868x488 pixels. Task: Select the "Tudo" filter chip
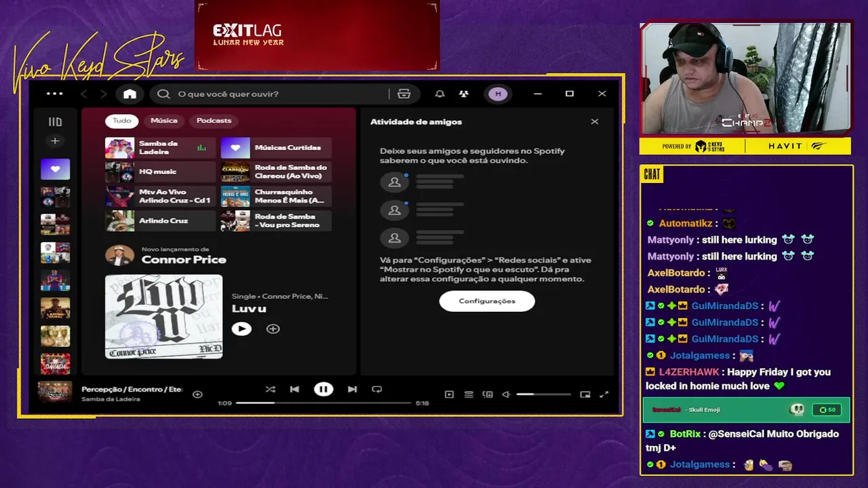coord(122,121)
